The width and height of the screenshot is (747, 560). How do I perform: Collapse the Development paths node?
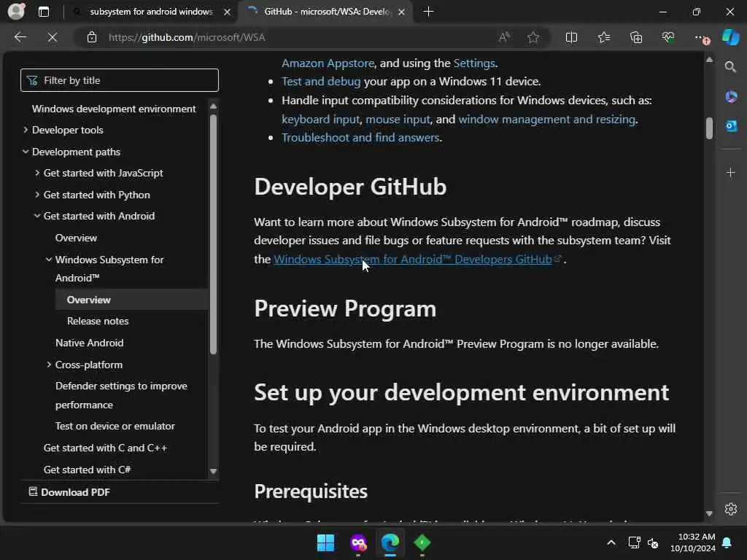click(x=26, y=152)
